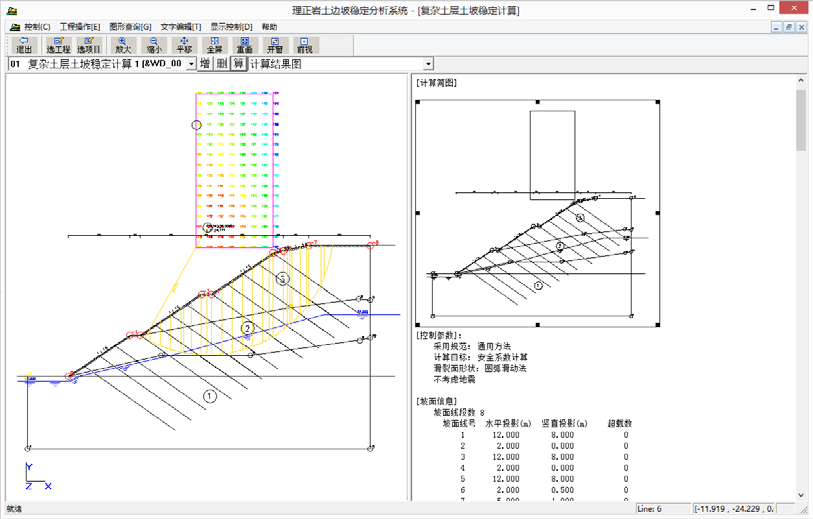This screenshot has width=813, height=519.
Task: Open the 控制(C) menu
Action: coord(37,27)
